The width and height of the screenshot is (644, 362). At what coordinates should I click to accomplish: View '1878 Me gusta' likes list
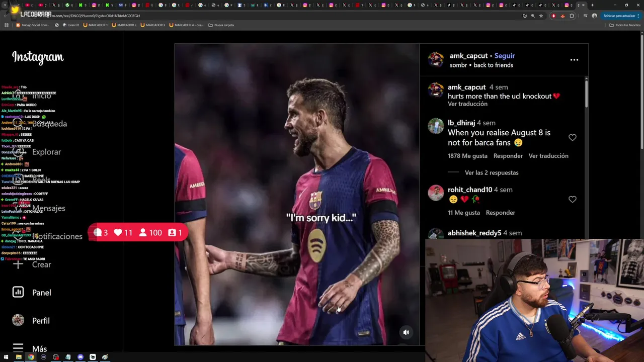point(467,156)
